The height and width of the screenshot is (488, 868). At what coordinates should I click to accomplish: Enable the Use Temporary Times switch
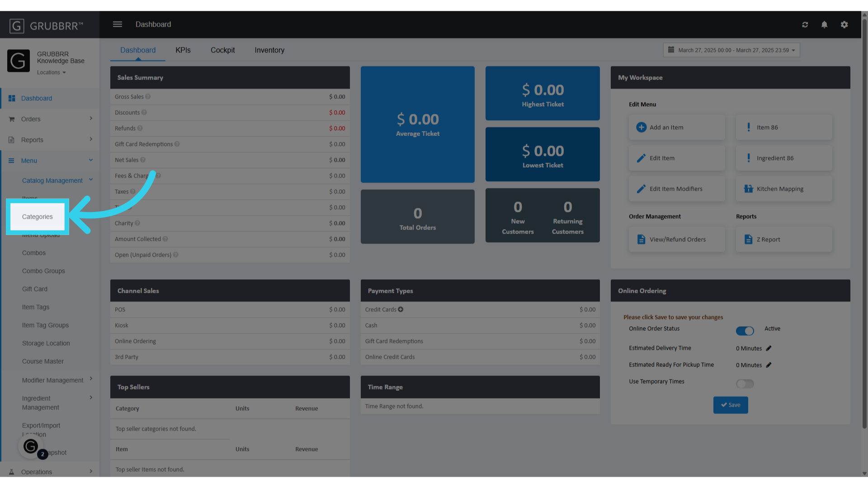[745, 384]
